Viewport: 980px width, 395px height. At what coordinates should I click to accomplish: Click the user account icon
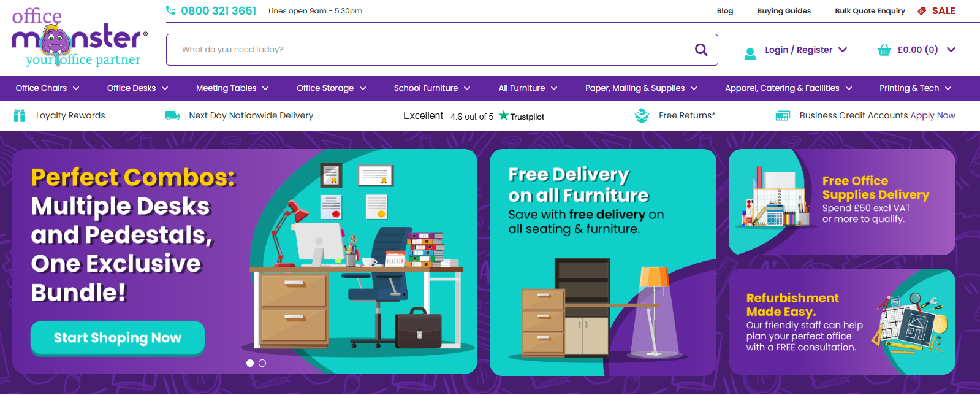coord(750,53)
